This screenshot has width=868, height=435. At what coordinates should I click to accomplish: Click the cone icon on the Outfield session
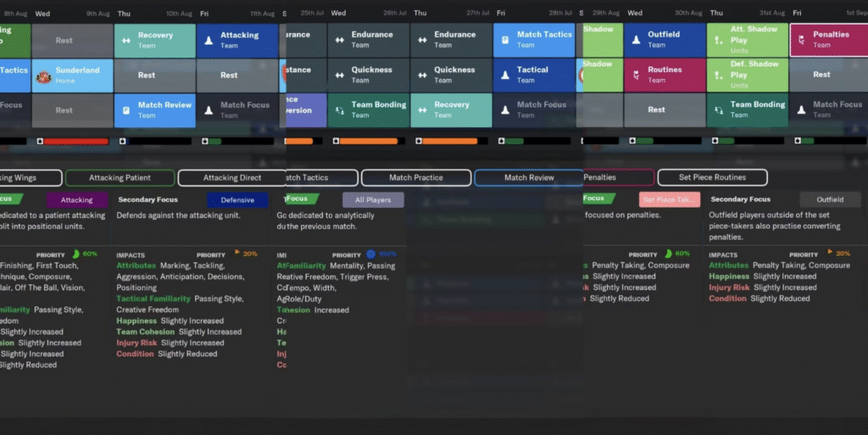(x=634, y=40)
